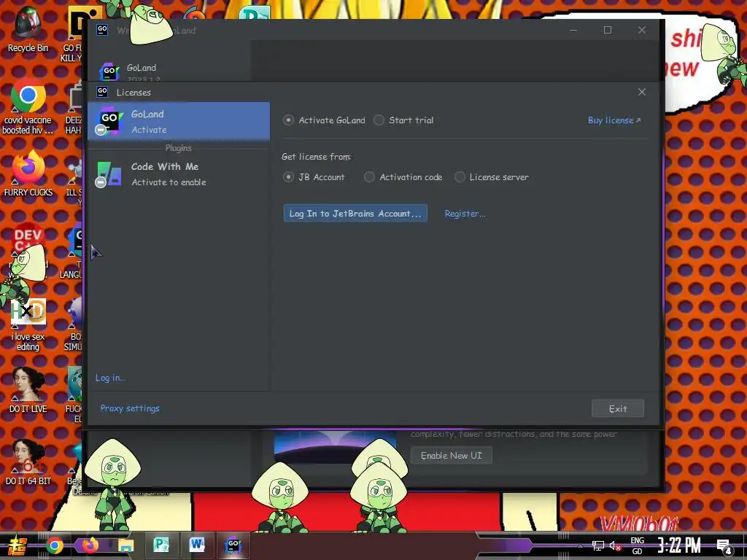Click the Licenses dialog title icon

tap(102, 91)
